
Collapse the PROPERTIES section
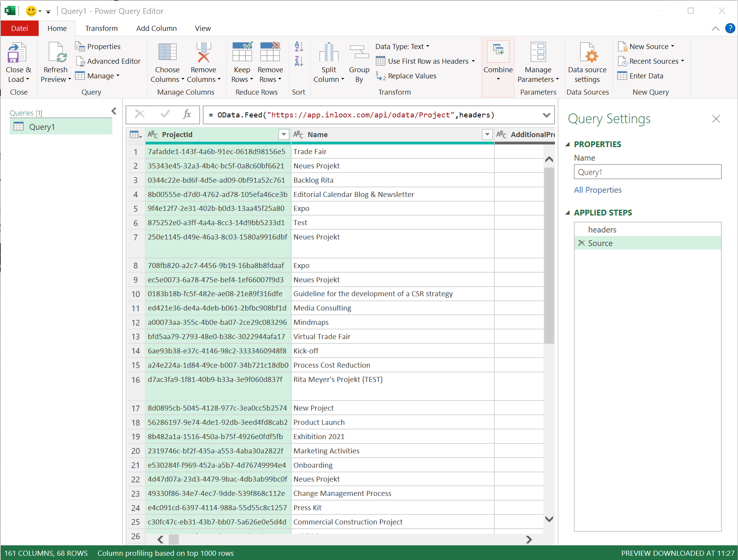[568, 144]
